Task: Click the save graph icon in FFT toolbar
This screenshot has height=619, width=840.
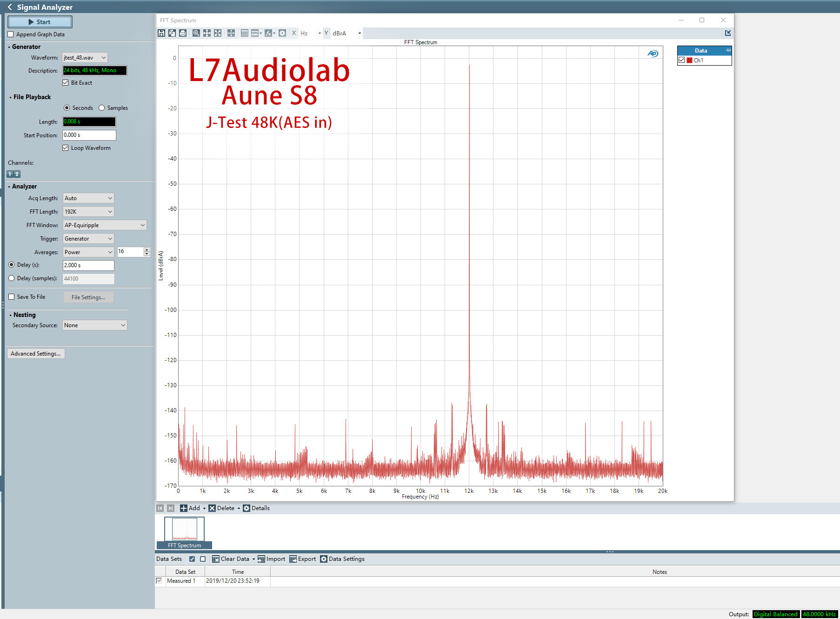Action: pyautogui.click(x=161, y=33)
